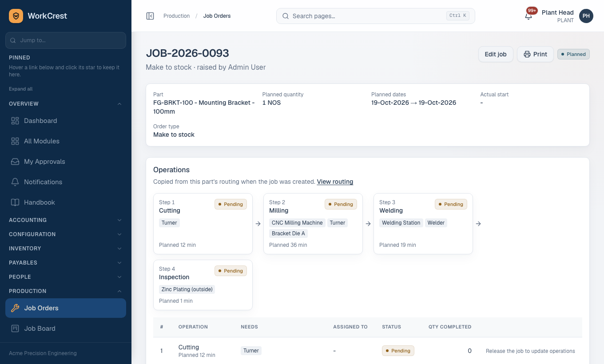Click the PH user avatar
604x364 pixels.
point(586,16)
